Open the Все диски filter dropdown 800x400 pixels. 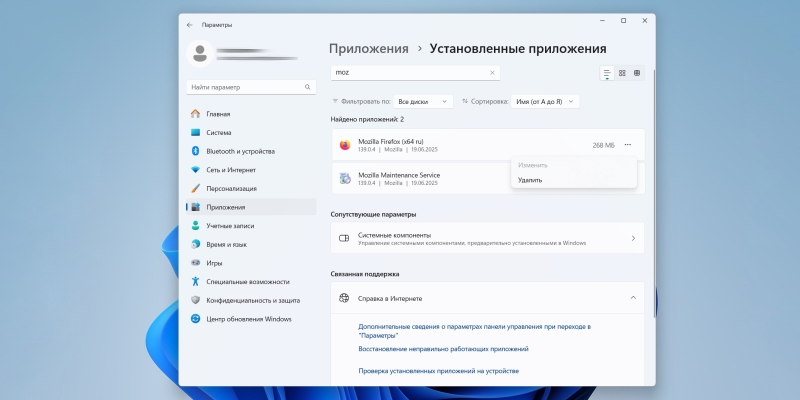click(x=423, y=102)
